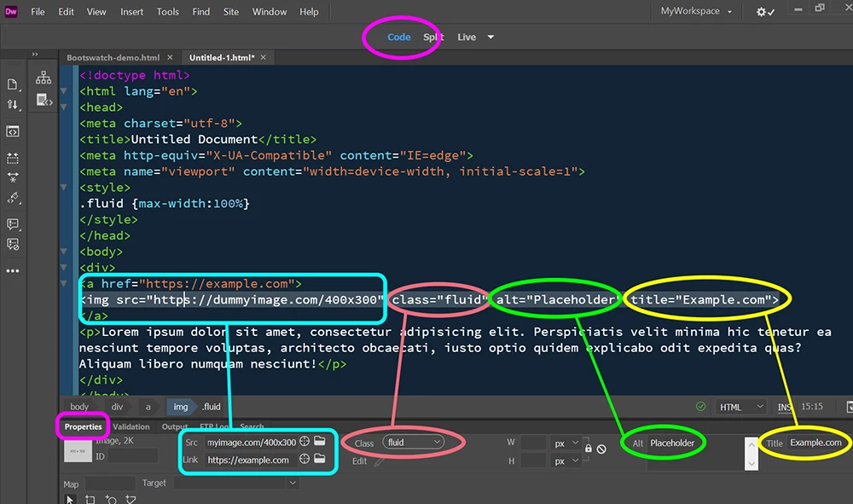Click the Remove Comment icon
Viewport: 853px width, 504px height.
click(13, 244)
